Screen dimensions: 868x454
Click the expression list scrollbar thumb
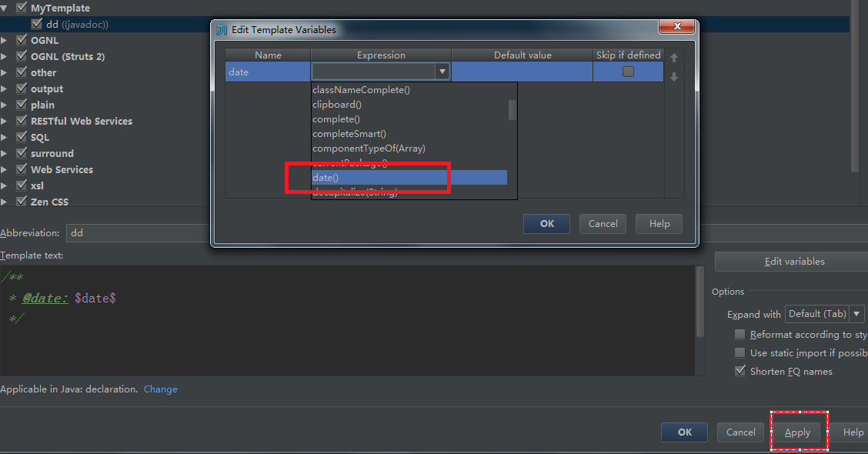pyautogui.click(x=512, y=109)
